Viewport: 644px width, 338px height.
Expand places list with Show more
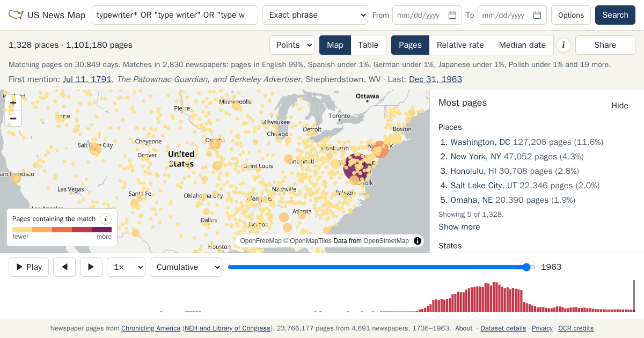(x=459, y=227)
